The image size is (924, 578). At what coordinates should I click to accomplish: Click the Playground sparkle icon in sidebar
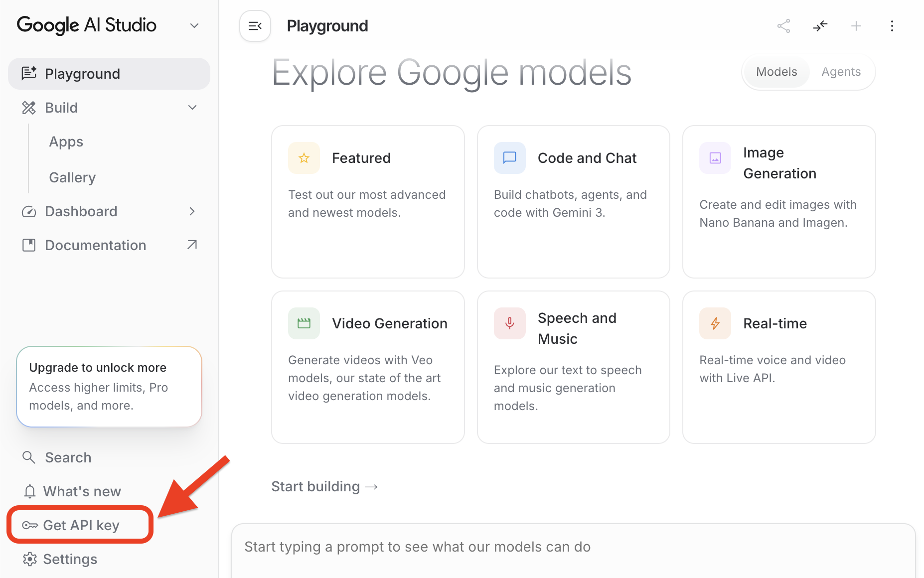coord(29,73)
